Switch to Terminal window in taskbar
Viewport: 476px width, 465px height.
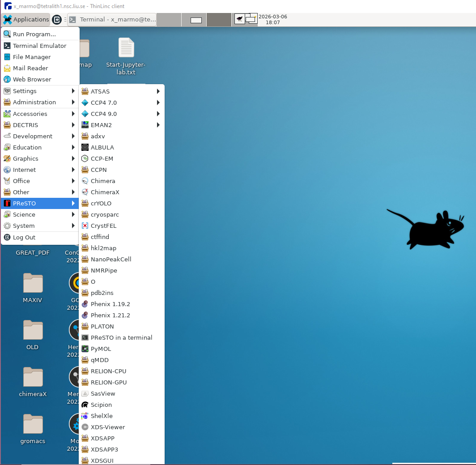pos(112,20)
